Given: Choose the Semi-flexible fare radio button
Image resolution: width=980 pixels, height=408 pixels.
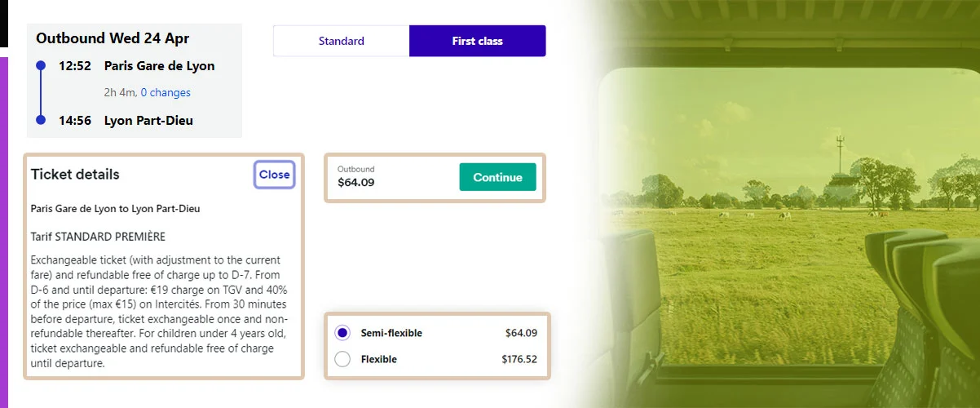Looking at the screenshot, I should click(342, 333).
